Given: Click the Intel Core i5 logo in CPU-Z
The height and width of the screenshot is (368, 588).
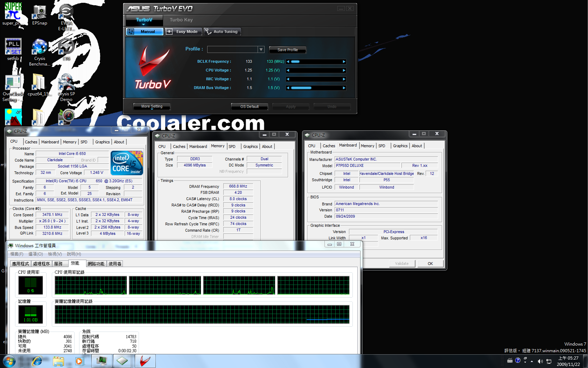Looking at the screenshot, I should tap(127, 163).
